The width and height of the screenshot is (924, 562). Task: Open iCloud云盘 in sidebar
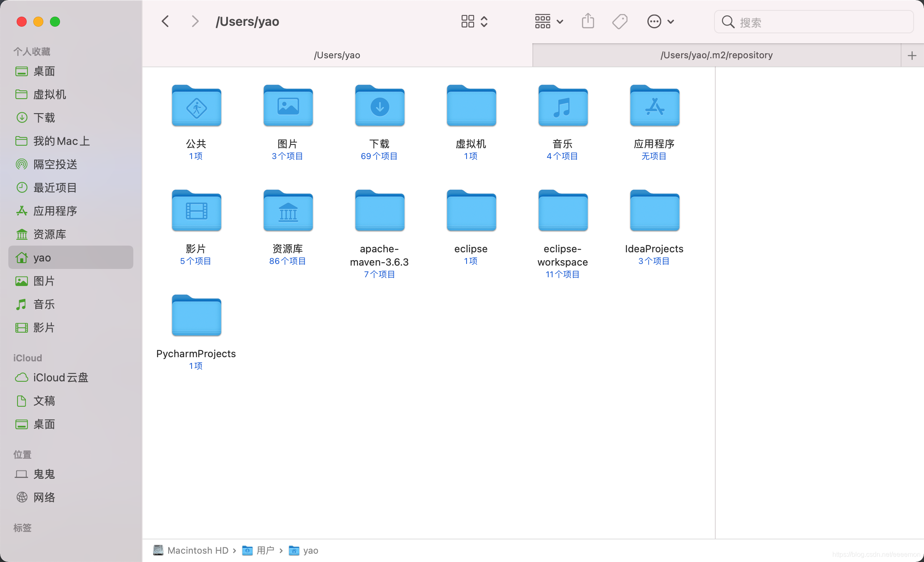(x=60, y=378)
